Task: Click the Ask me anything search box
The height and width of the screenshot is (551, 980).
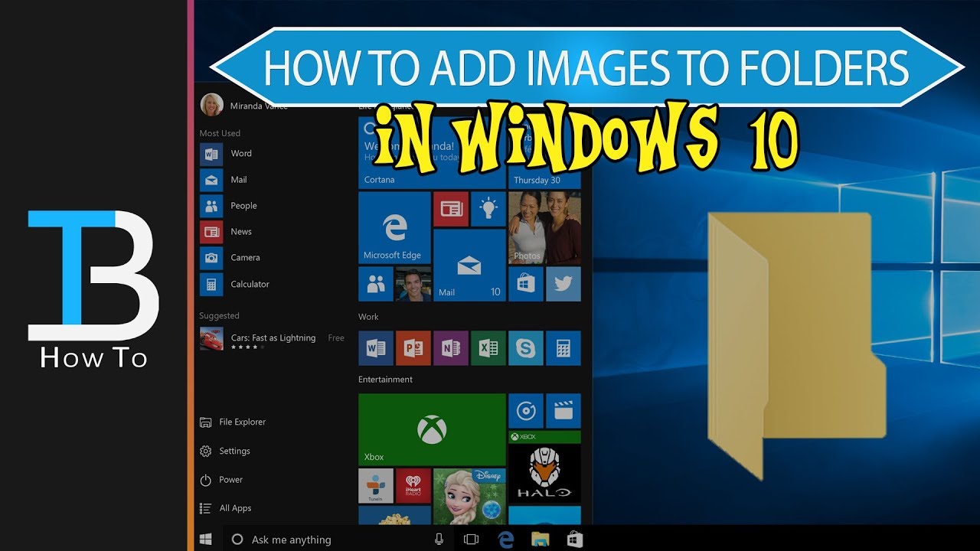Action: pos(335,540)
